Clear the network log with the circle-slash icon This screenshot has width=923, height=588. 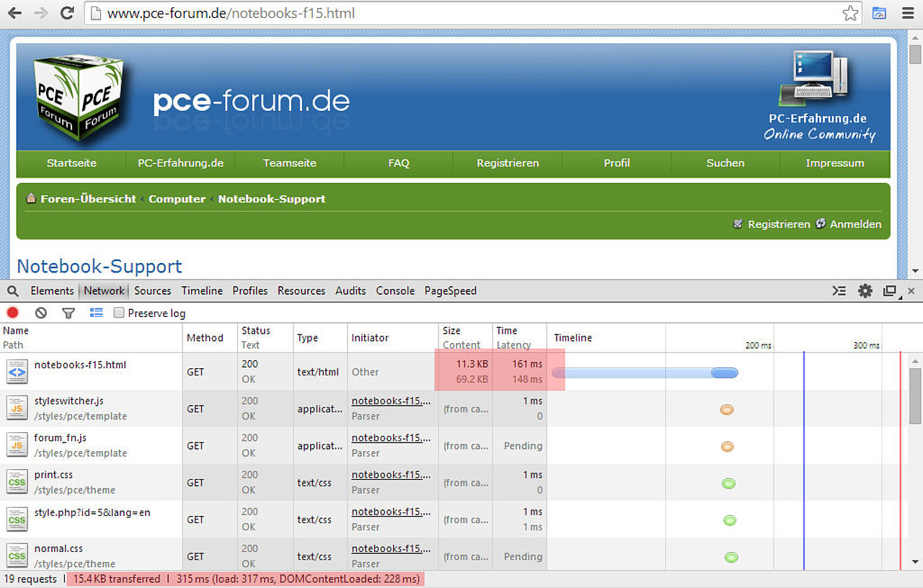[x=41, y=313]
